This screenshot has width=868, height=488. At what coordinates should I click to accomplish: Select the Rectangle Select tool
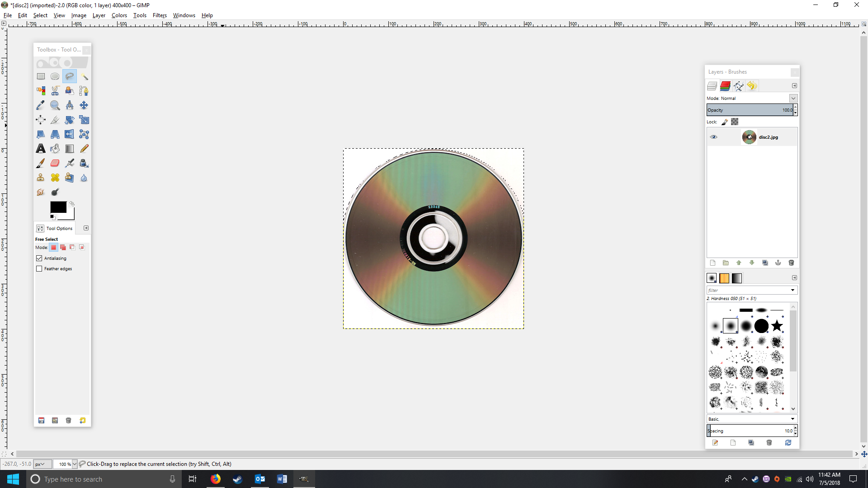click(41, 76)
